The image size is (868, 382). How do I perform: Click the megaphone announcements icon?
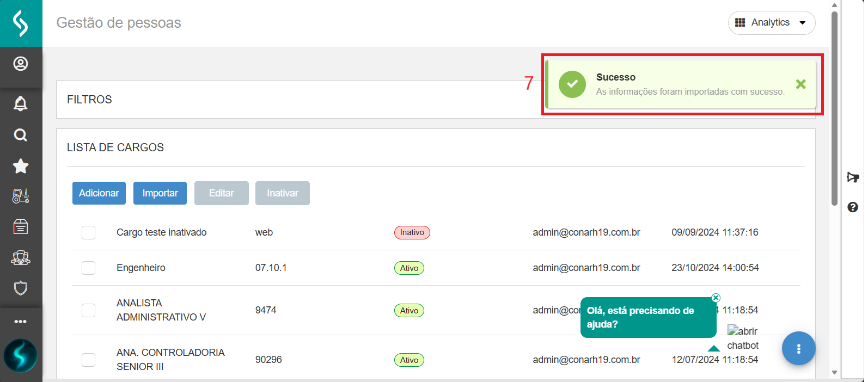click(853, 177)
